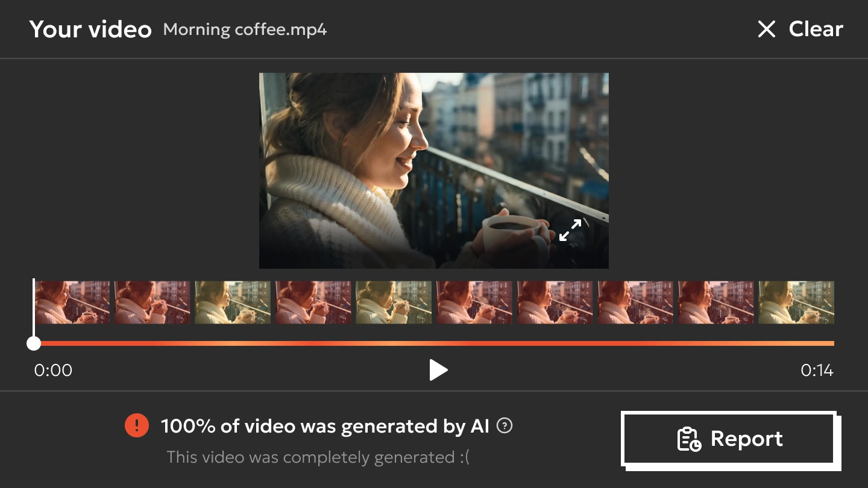Expand the video preview to fullscreen
The height and width of the screenshot is (488, 868).
point(570,230)
